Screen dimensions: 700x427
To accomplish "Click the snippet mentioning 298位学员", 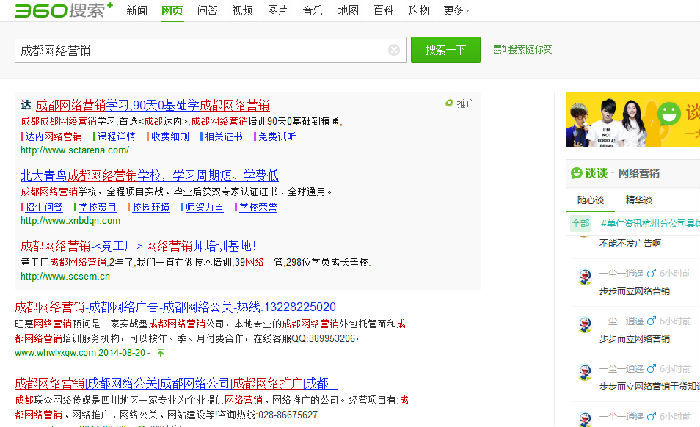I will click(196, 262).
